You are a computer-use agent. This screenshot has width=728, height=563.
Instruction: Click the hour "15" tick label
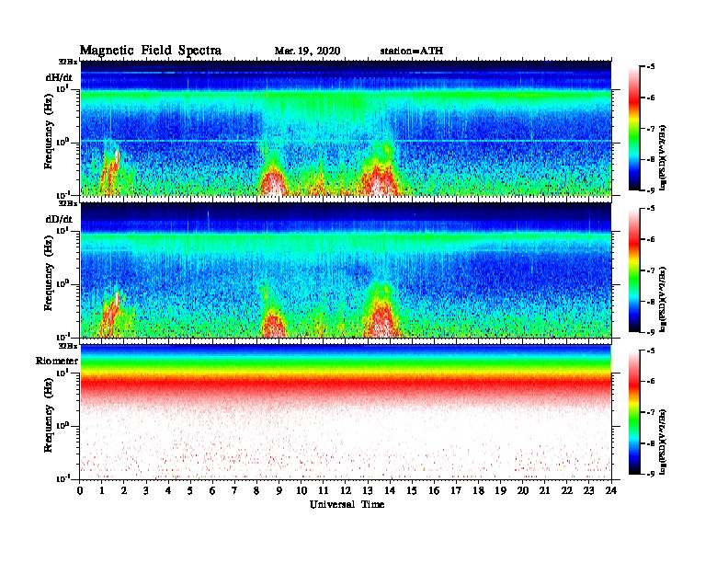pyautogui.click(x=412, y=491)
